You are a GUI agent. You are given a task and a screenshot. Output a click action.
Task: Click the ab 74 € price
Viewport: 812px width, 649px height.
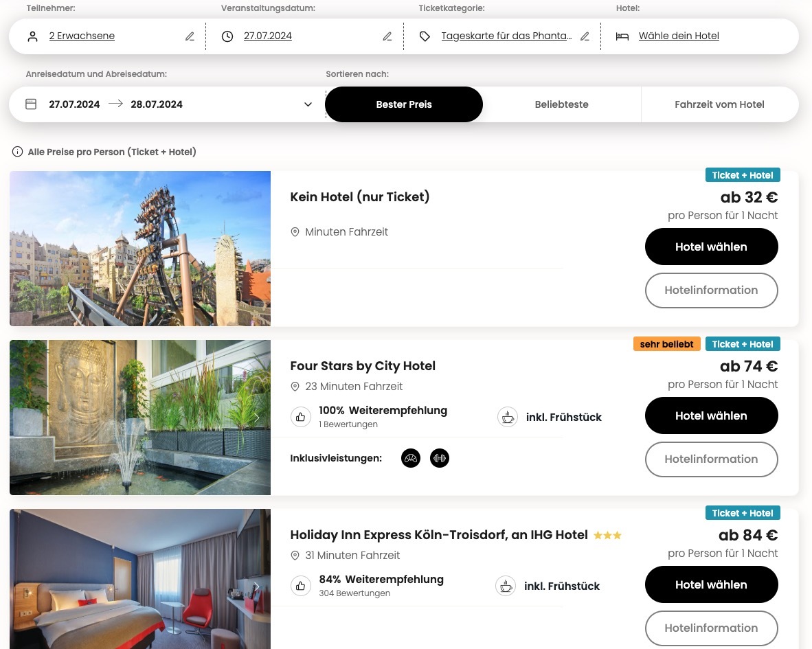749,367
